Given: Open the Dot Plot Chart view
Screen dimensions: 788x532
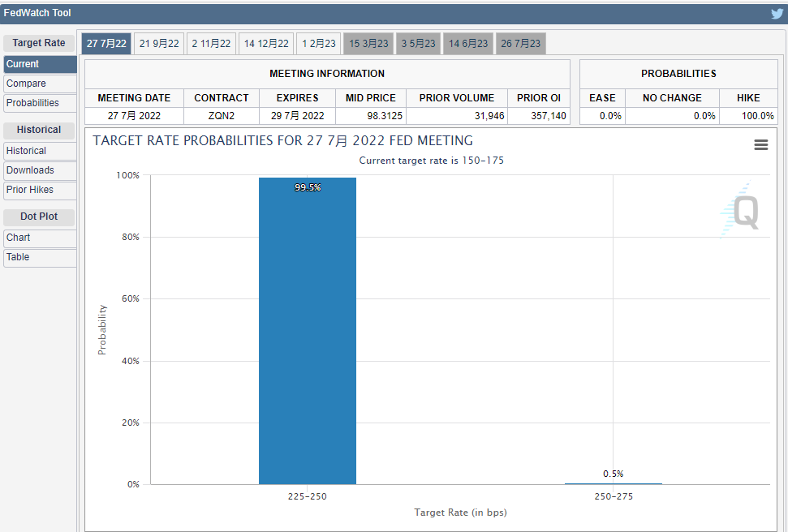Looking at the screenshot, I should (40, 238).
